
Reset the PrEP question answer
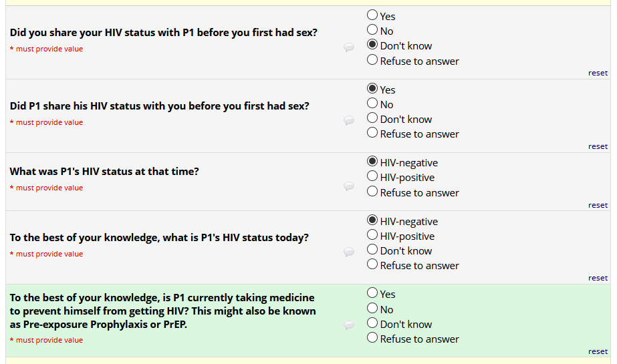[x=598, y=351]
